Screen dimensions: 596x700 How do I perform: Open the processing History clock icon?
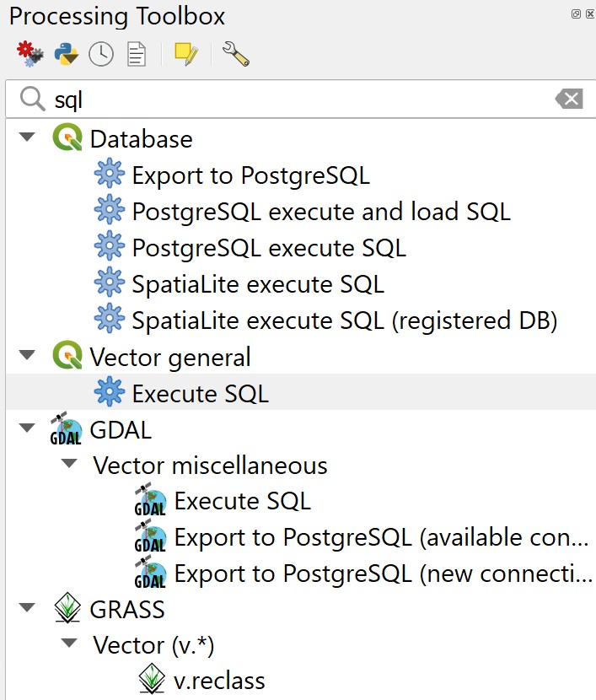coord(101,55)
